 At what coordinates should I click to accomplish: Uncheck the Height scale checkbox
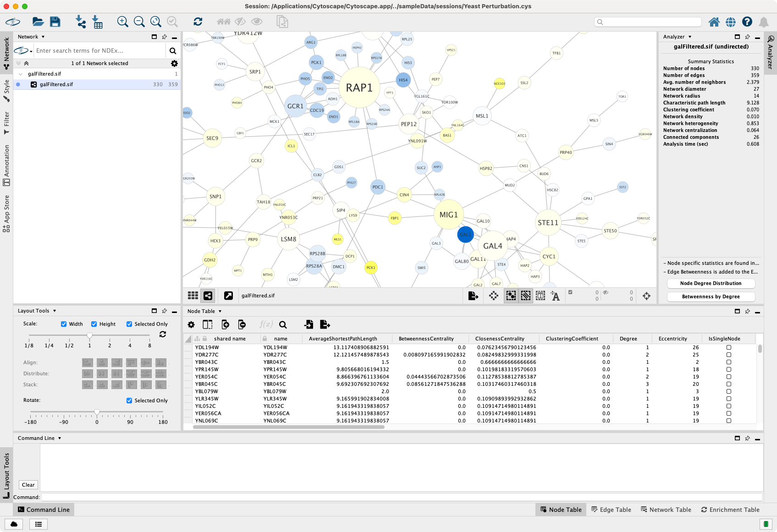[x=94, y=324]
